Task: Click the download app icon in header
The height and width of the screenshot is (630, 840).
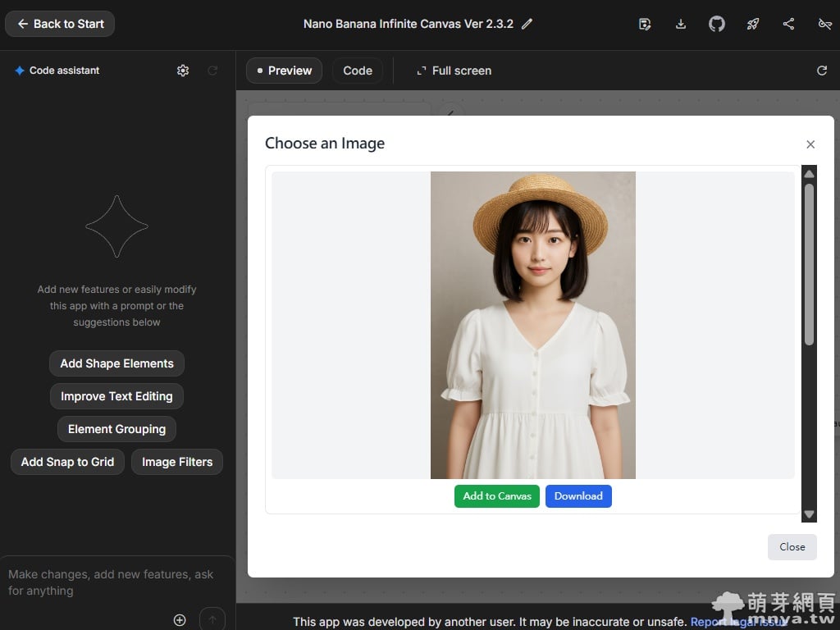Action: click(681, 24)
